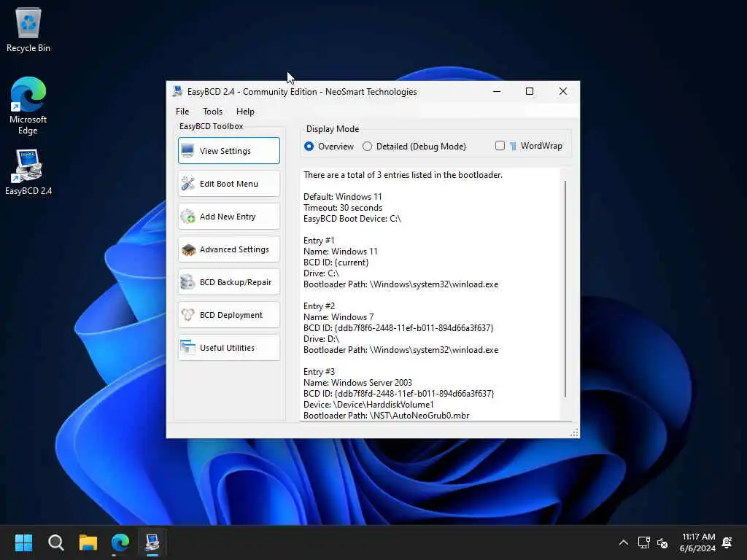The width and height of the screenshot is (747, 560).
Task: Expand the hidden tray icons chevron
Action: click(623, 542)
